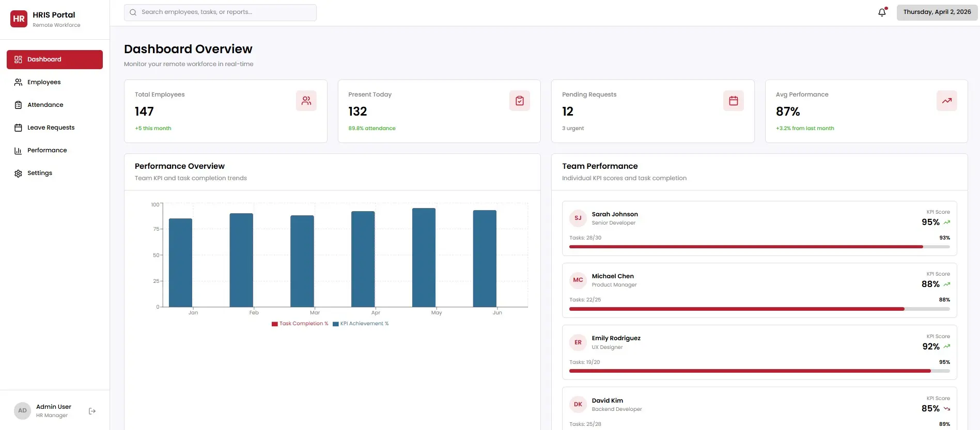Toggle Task Completion % legend item
Viewport: 980px width, 430px height.
pyautogui.click(x=300, y=324)
